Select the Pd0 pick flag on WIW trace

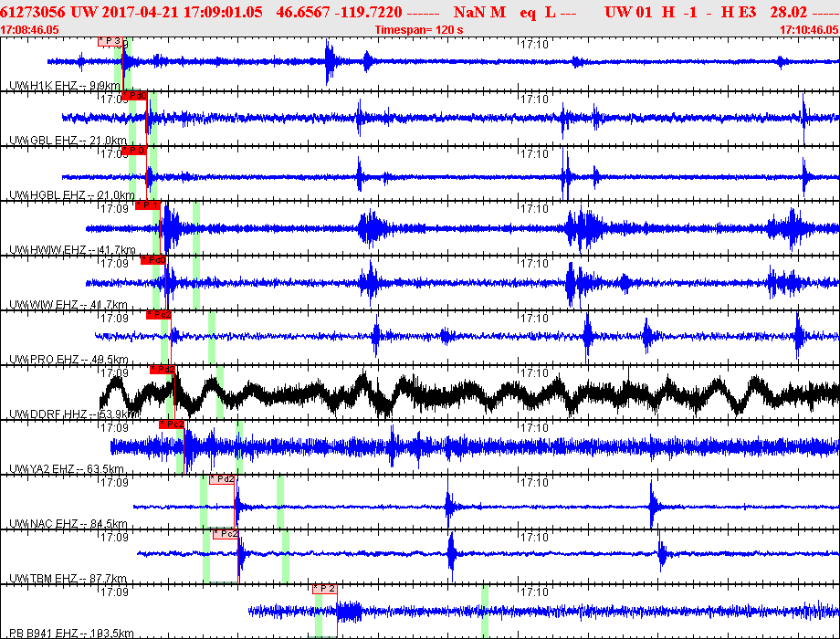point(153,260)
